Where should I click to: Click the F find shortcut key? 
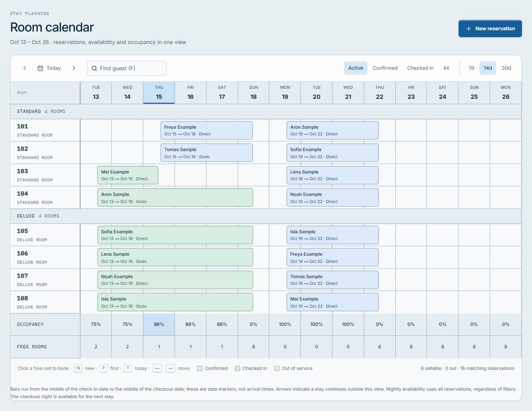point(103,368)
